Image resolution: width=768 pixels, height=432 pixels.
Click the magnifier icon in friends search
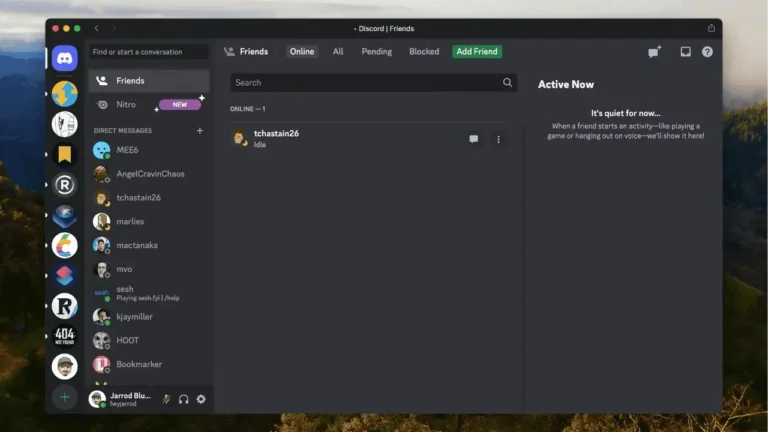click(x=507, y=82)
